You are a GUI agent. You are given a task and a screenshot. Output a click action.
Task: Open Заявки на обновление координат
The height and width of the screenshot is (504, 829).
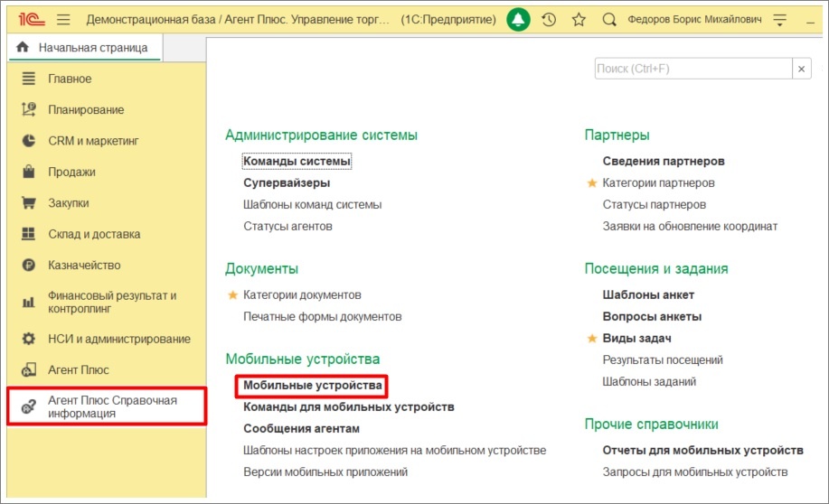(690, 226)
